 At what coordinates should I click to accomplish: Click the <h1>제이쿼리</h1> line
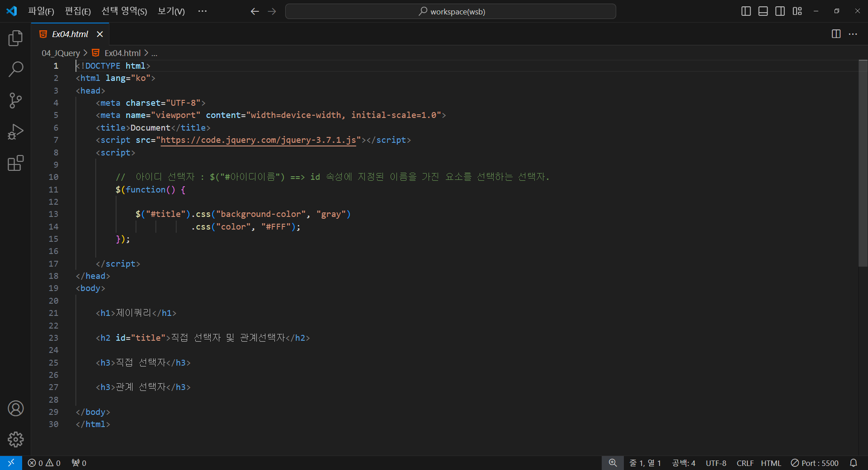point(136,313)
